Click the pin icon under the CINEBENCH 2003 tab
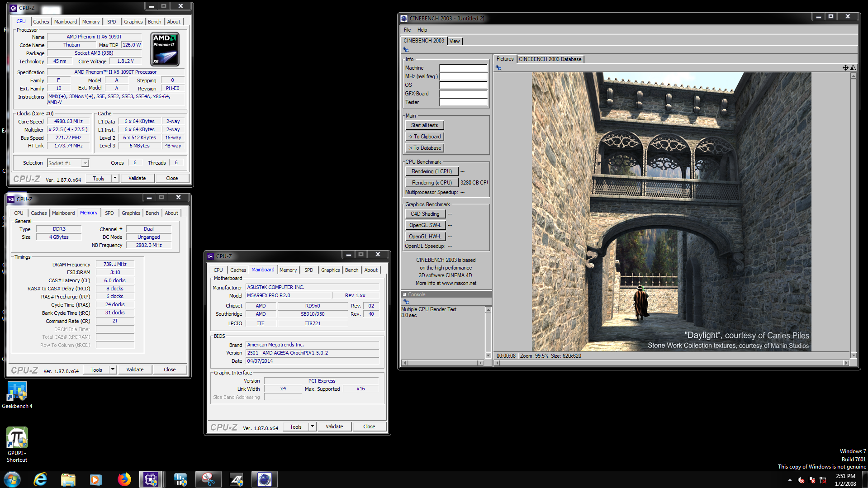868x488 pixels. coord(406,50)
